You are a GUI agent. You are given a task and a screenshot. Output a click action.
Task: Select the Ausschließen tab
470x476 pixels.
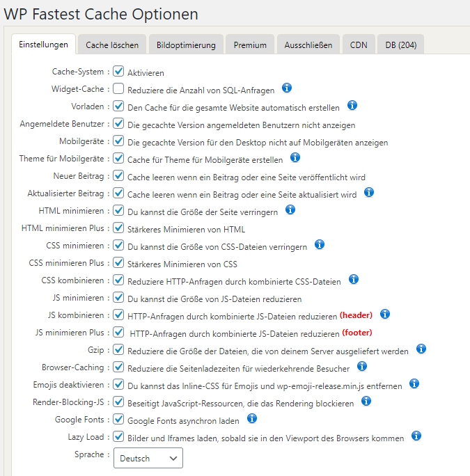pyautogui.click(x=308, y=45)
